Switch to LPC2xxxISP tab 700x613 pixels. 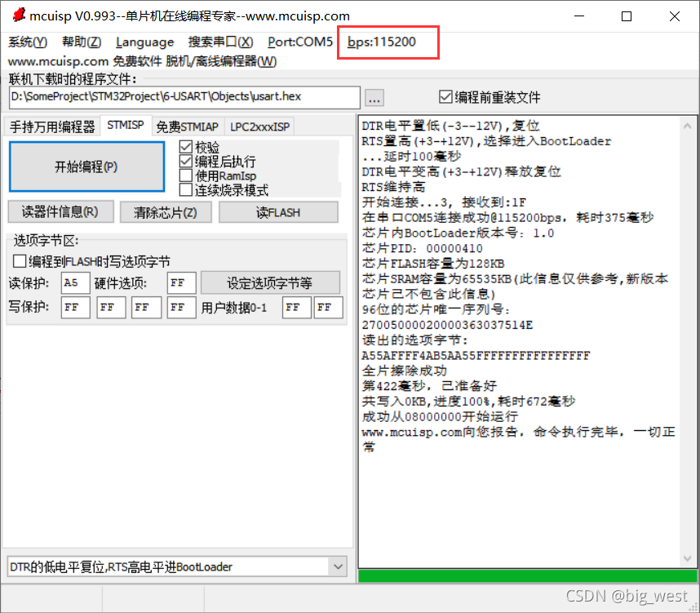(x=259, y=127)
